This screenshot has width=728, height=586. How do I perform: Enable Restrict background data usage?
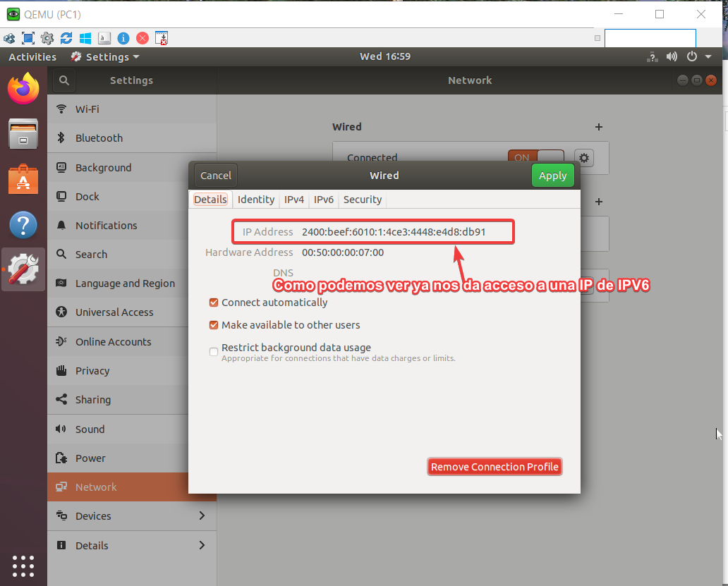(214, 352)
